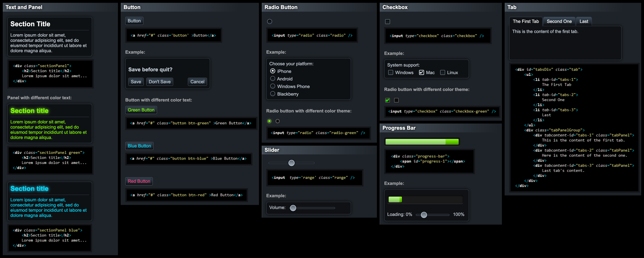Select the Blackberry radio button
The width and height of the screenshot is (644, 258).
point(272,94)
